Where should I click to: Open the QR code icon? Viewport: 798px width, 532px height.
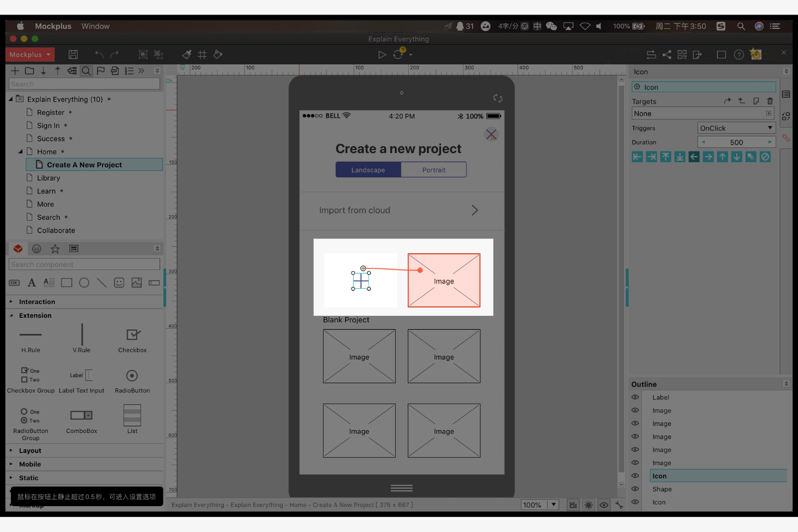(682, 54)
